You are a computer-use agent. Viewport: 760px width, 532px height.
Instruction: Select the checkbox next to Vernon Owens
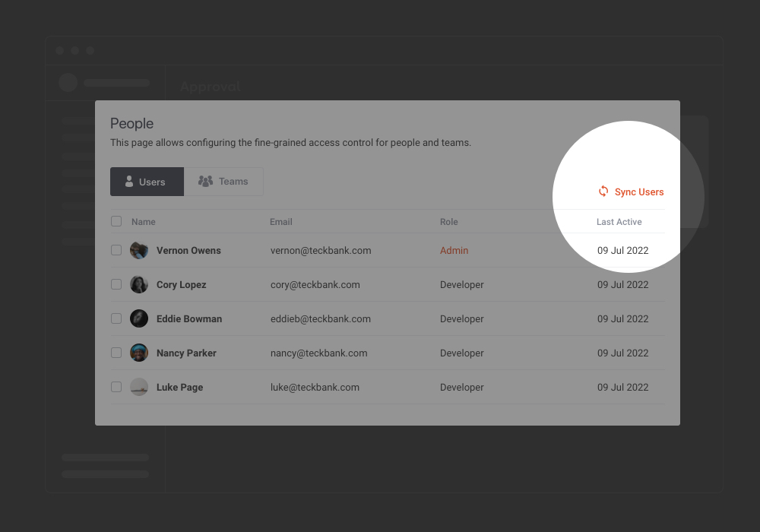[x=116, y=249]
